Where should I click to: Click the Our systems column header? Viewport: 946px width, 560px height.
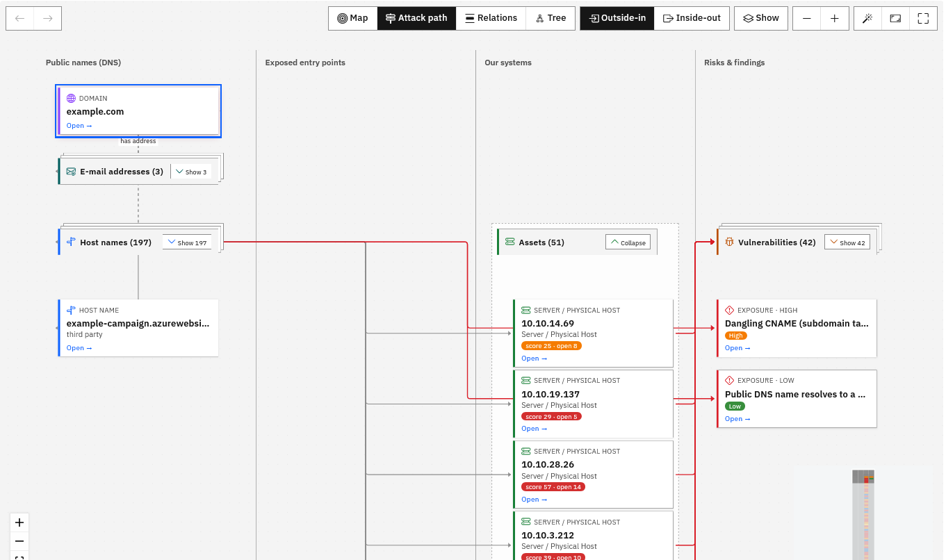coord(508,63)
